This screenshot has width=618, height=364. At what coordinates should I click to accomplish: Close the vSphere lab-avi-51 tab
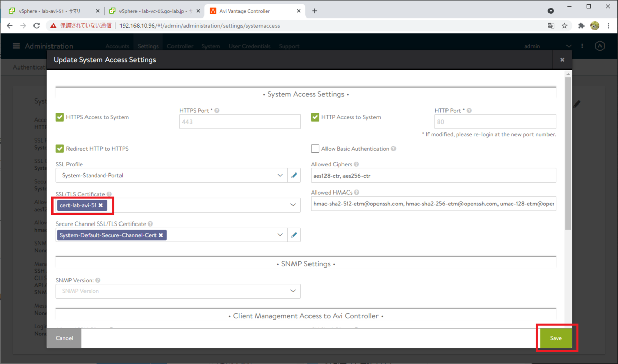pyautogui.click(x=97, y=11)
